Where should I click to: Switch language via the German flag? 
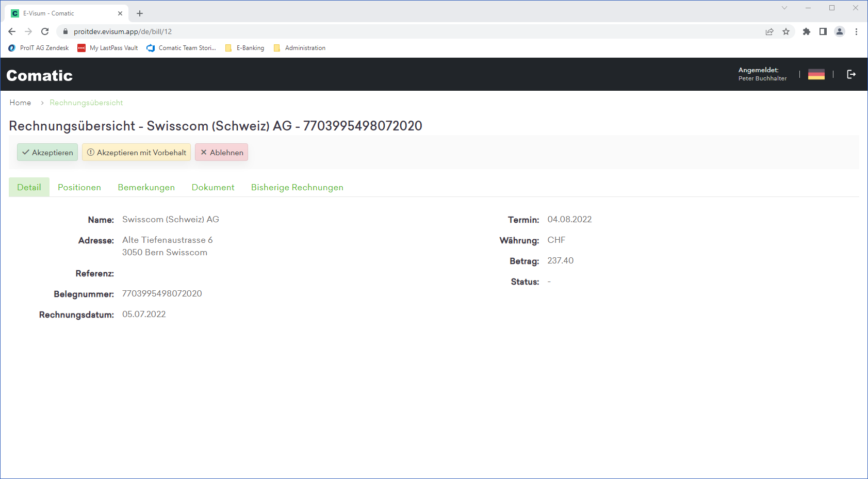pos(816,74)
